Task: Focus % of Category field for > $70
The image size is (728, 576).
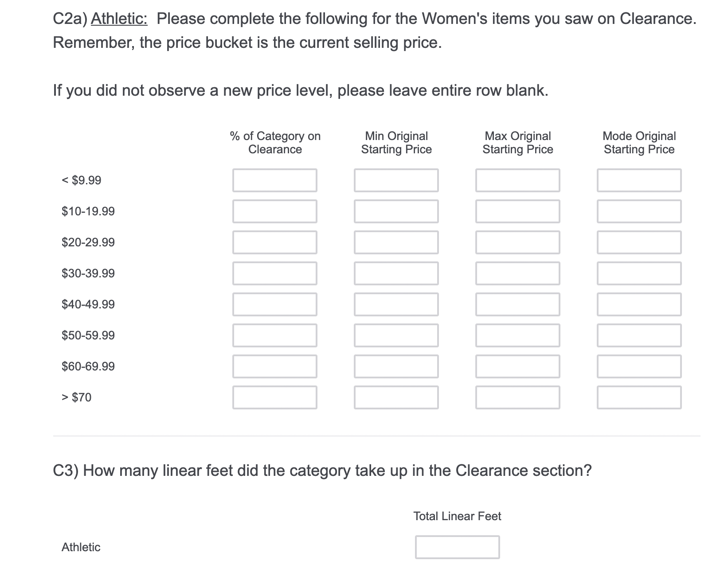Action: pos(274,397)
